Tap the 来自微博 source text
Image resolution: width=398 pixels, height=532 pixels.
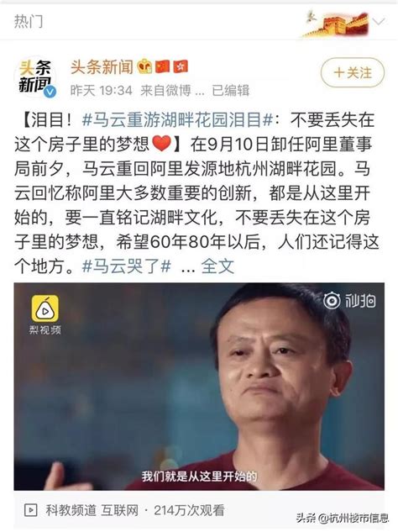(165, 90)
